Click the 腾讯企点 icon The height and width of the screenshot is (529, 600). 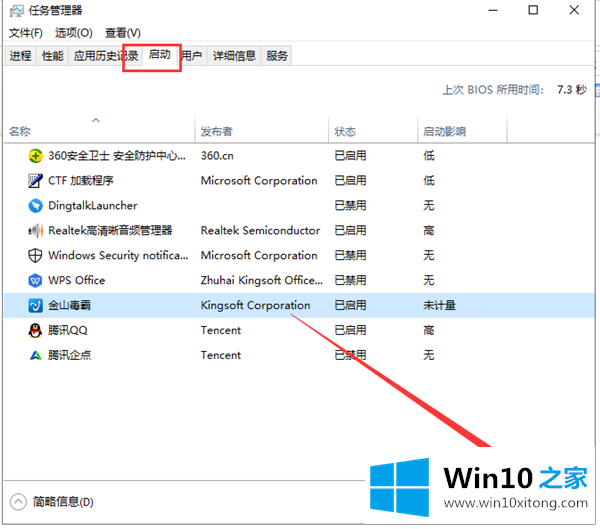[x=35, y=355]
